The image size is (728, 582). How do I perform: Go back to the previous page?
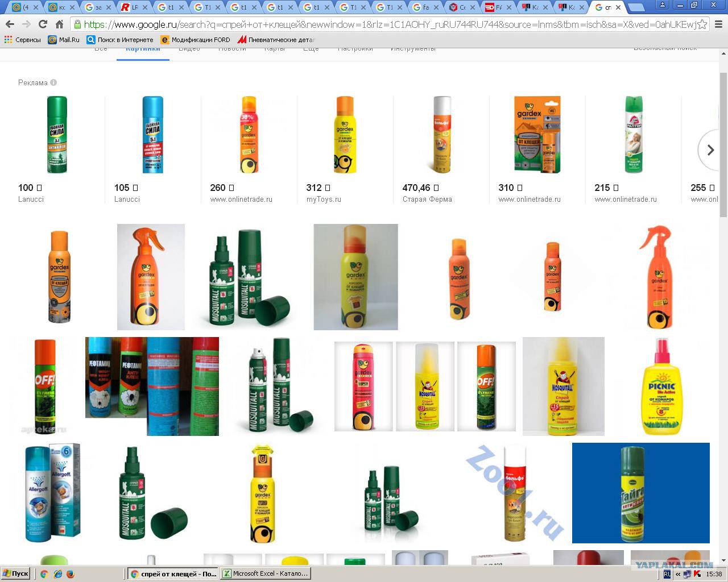(10, 24)
